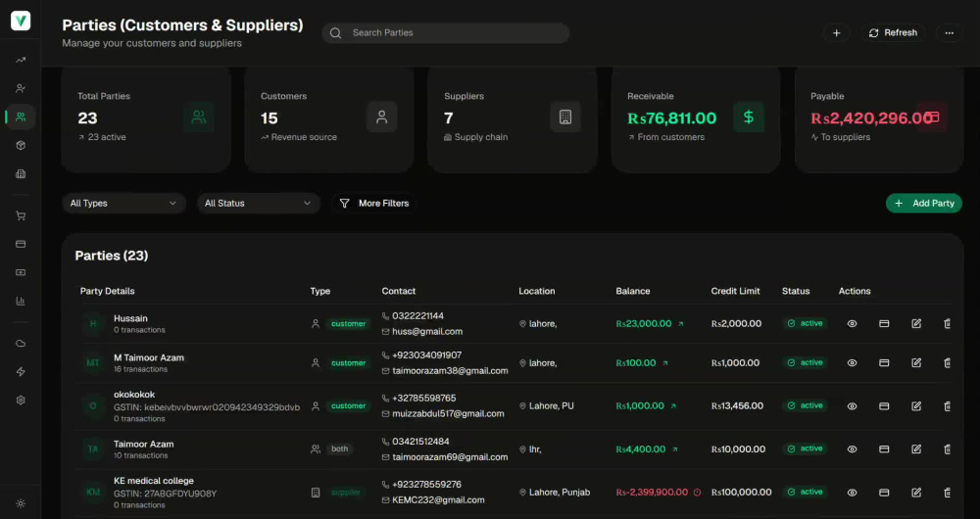Image resolution: width=980 pixels, height=519 pixels.
Task: Focus the Search Parties field
Action: pyautogui.click(x=446, y=33)
